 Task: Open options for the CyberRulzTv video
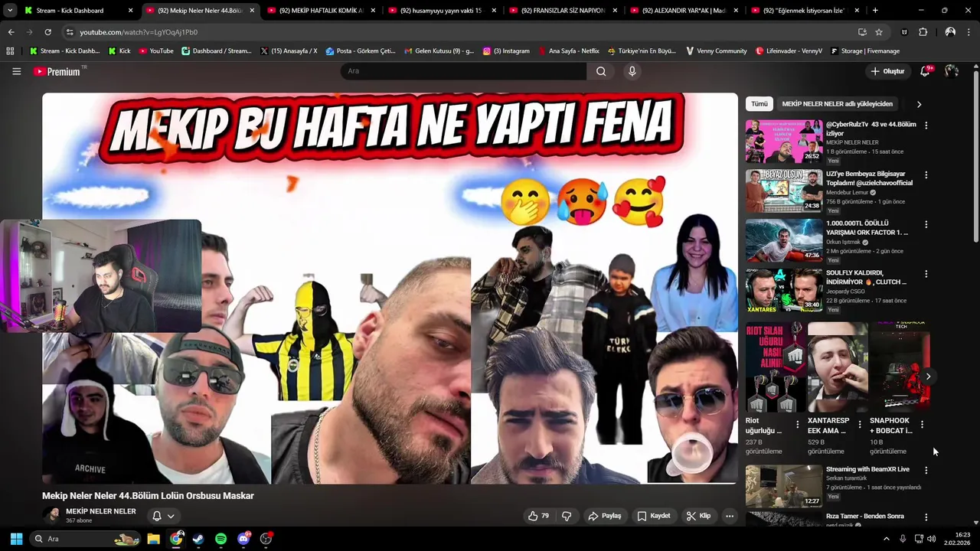(926, 125)
